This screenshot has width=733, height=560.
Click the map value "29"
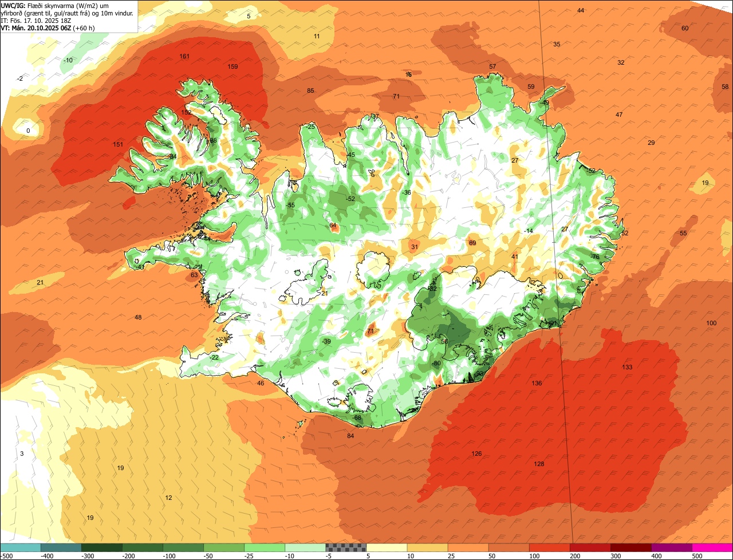(651, 143)
